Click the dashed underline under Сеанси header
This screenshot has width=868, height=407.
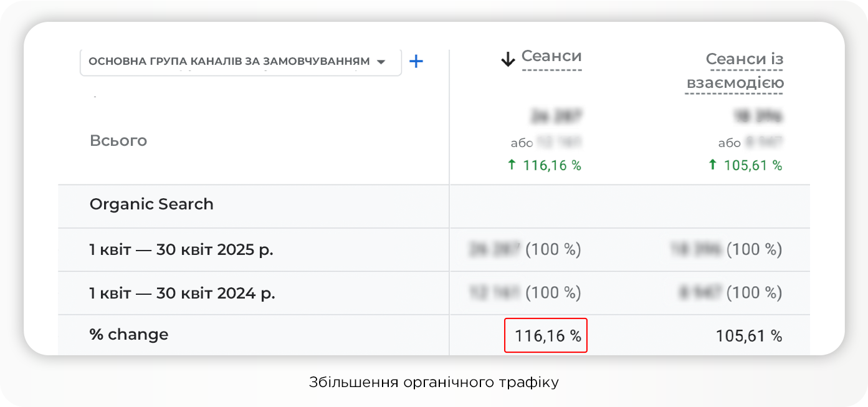(551, 69)
